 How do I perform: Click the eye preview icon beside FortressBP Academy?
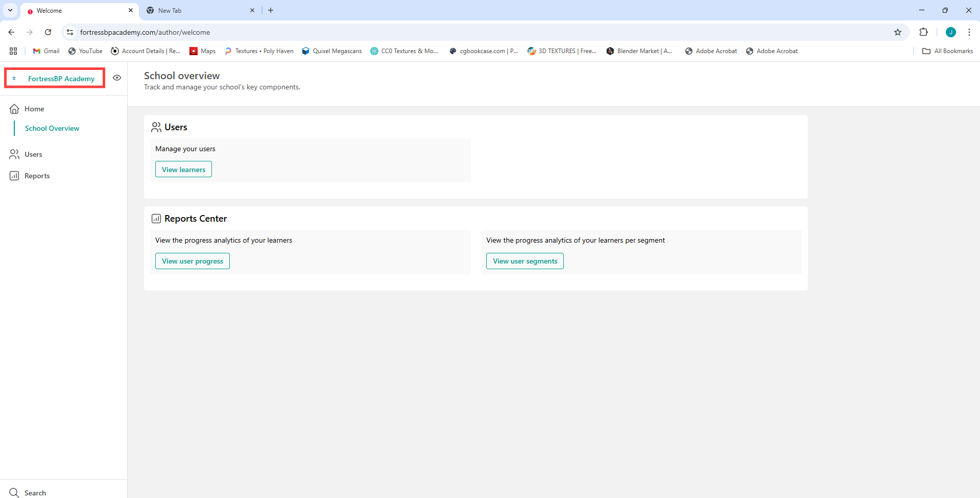coord(117,78)
